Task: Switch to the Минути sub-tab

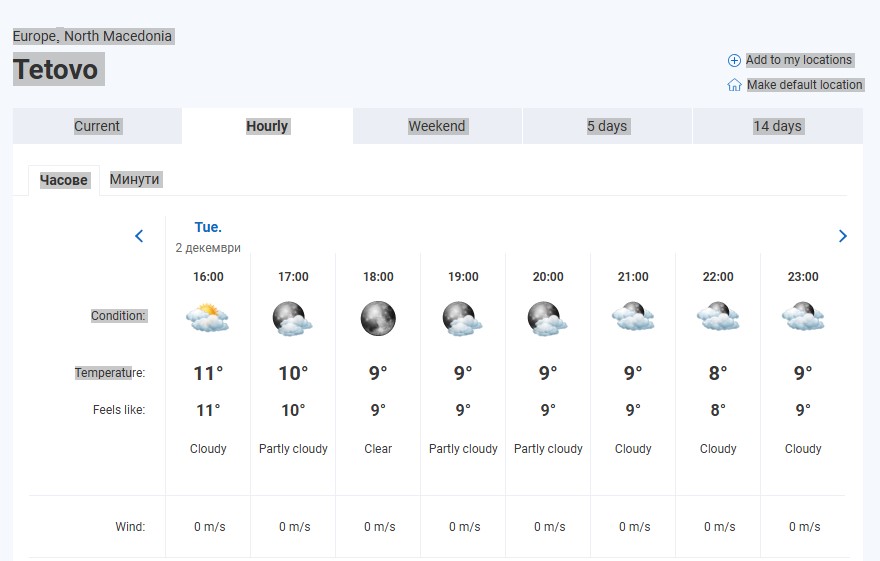Action: 135,179
